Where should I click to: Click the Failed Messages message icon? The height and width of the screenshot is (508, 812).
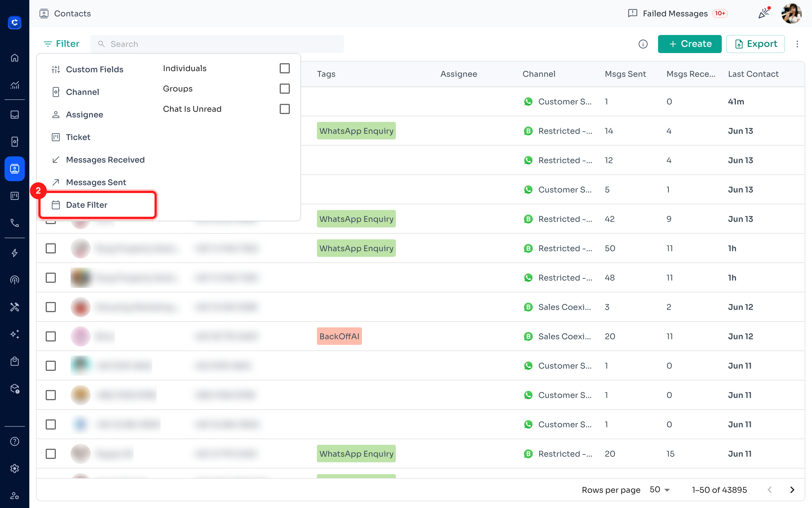632,14
